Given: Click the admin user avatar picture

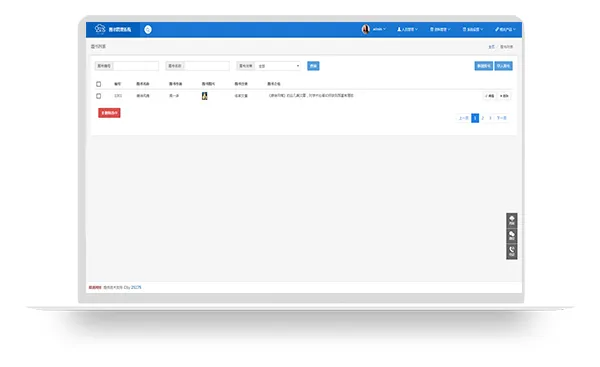Looking at the screenshot, I should pos(366,29).
